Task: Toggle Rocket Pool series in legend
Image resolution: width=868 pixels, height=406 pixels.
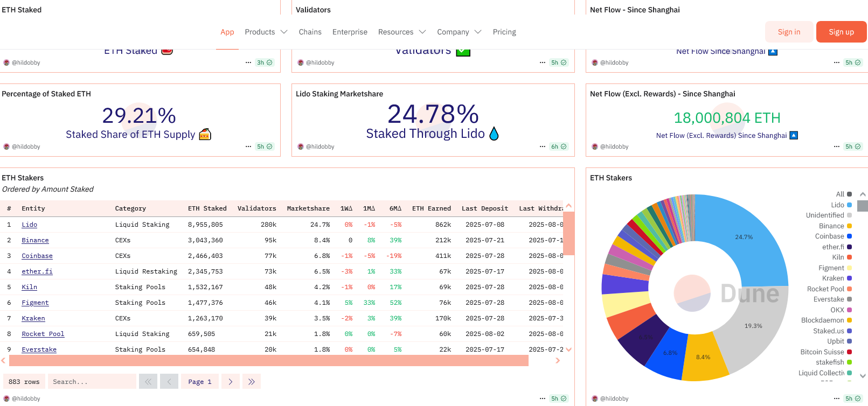Action: (x=829, y=289)
